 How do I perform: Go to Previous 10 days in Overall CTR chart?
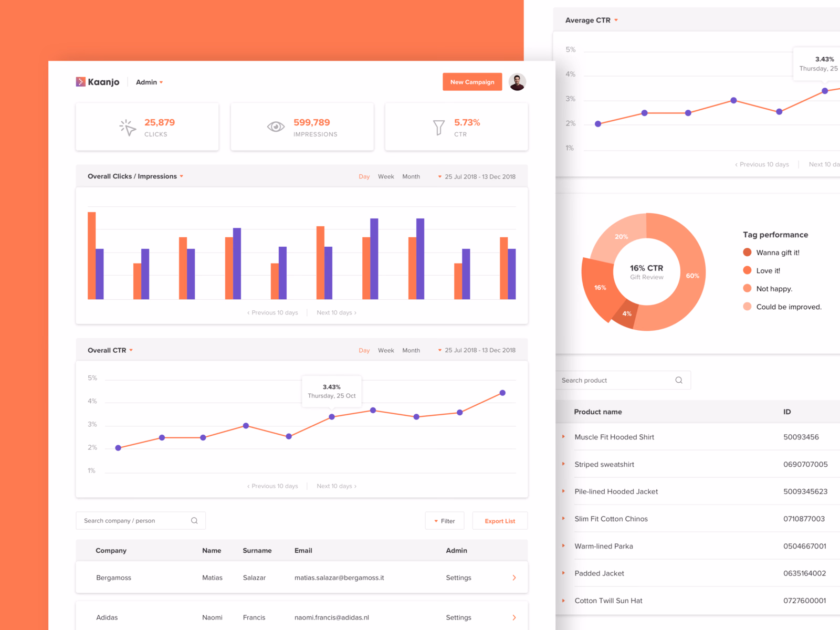272,486
